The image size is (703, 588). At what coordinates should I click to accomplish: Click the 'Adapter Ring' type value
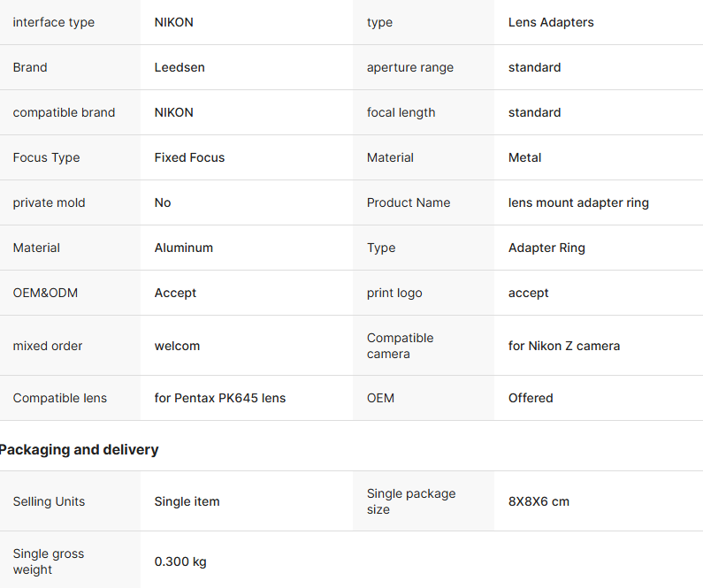click(x=546, y=248)
